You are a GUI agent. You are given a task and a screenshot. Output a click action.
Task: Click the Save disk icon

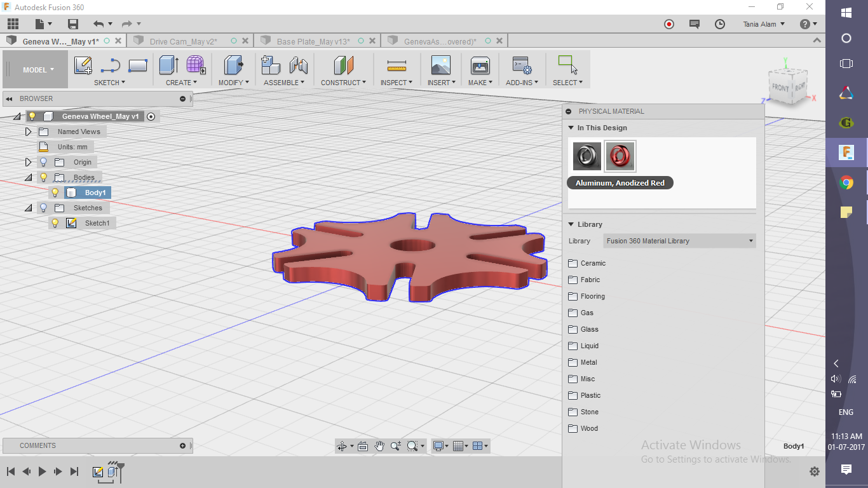73,24
